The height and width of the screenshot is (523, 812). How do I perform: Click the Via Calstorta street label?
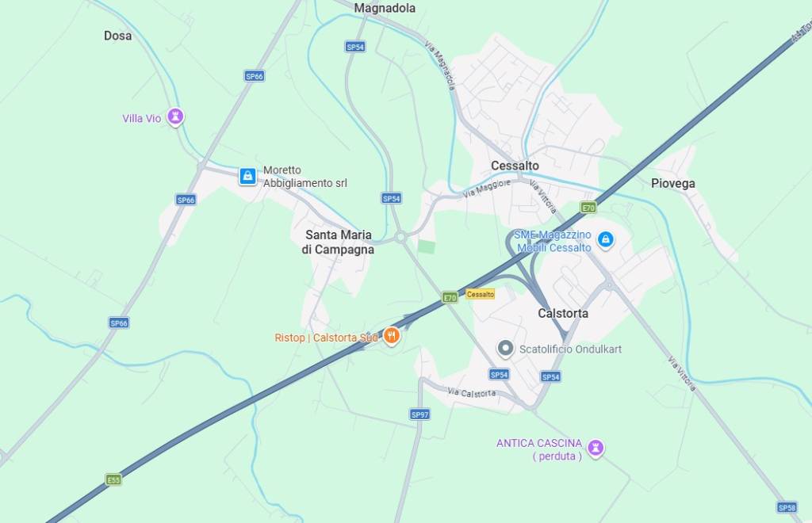pos(472,393)
